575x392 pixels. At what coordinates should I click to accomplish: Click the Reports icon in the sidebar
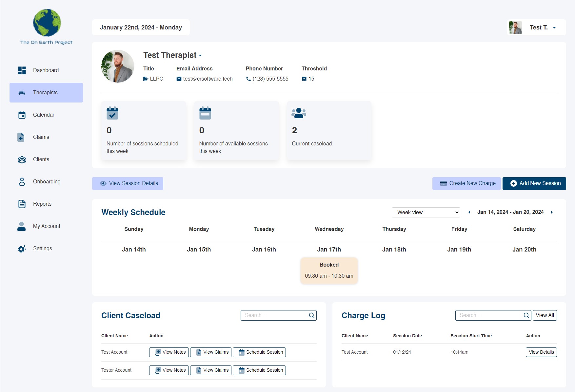click(22, 204)
